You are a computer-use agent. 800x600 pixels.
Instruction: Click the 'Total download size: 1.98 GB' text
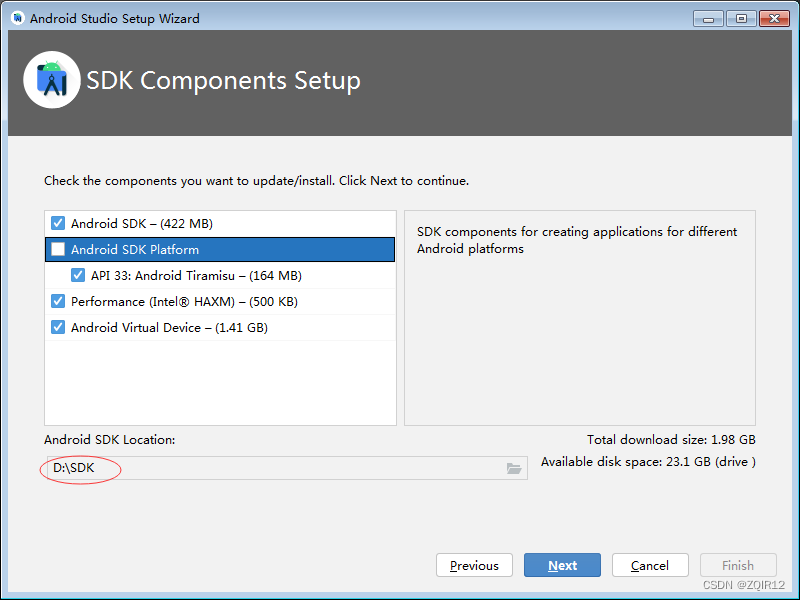pyautogui.click(x=671, y=440)
